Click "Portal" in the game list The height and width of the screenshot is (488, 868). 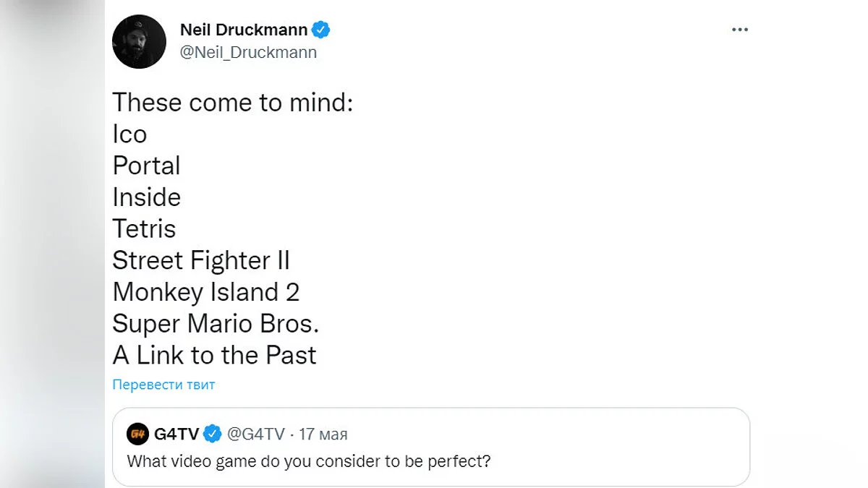146,166
